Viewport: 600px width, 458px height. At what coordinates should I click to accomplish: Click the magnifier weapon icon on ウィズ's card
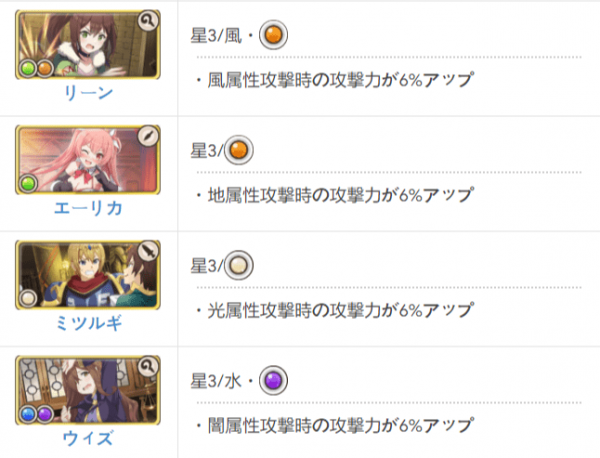coord(148,366)
